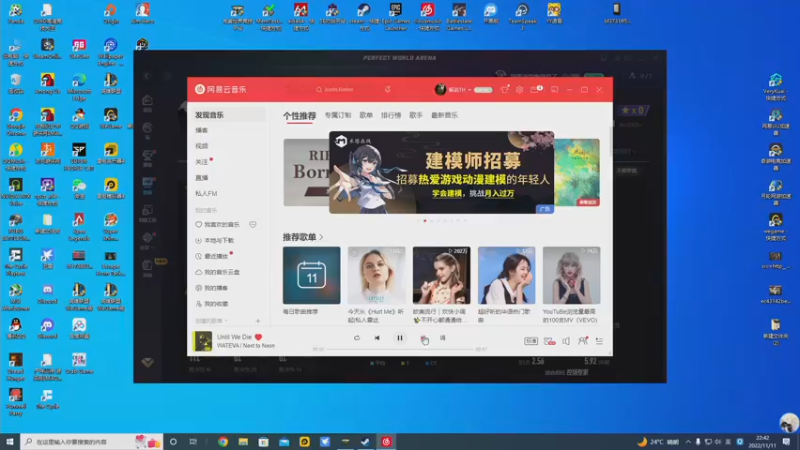Screen dimensions: 800x450
Task: Open Chrome from the Windows taskbar
Action: click(x=223, y=441)
